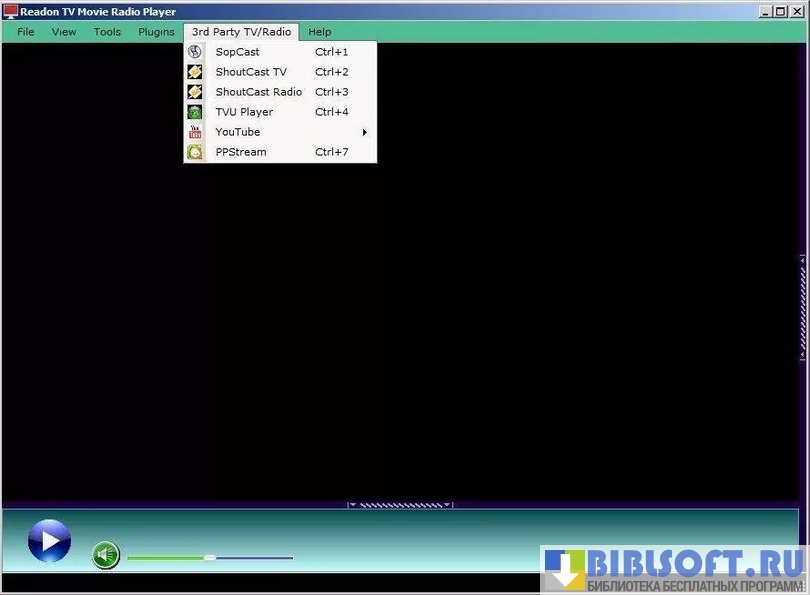Mute audio with the green speaker button
Image resolution: width=810 pixels, height=595 pixels.
click(x=106, y=555)
